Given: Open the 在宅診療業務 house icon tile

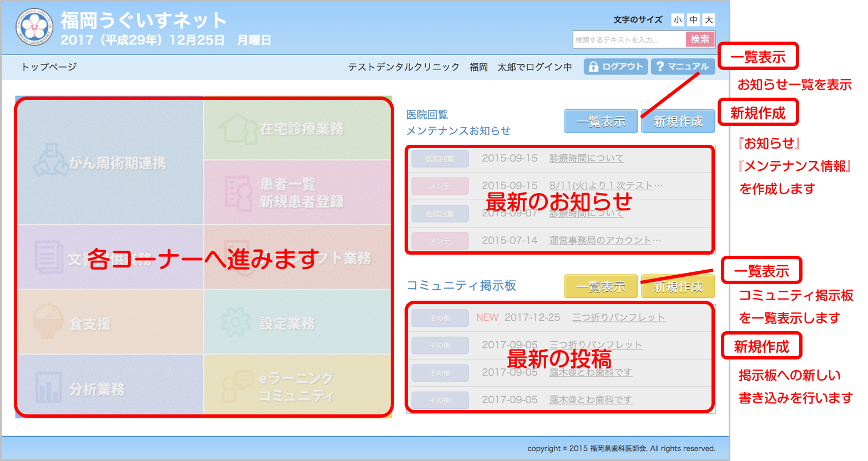Looking at the screenshot, I should point(238,129).
